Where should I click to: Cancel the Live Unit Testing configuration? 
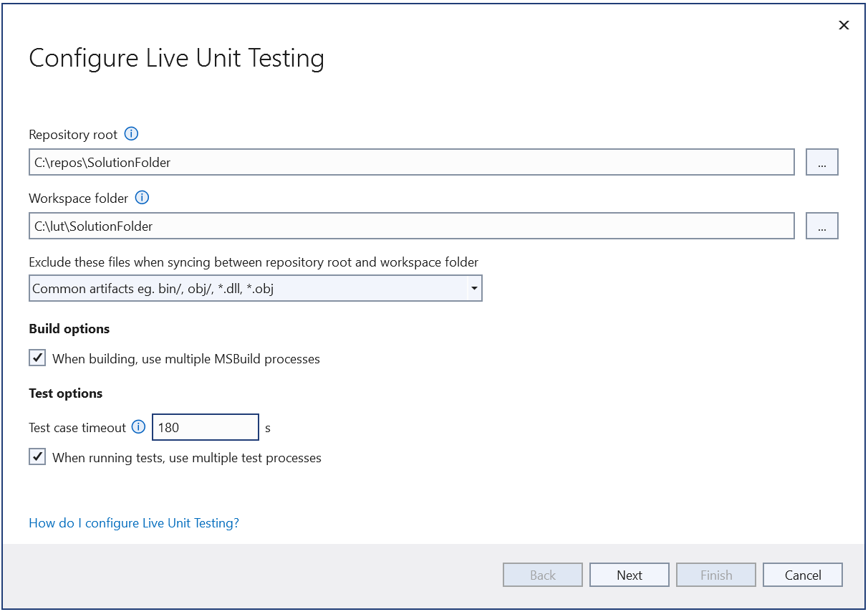802,574
